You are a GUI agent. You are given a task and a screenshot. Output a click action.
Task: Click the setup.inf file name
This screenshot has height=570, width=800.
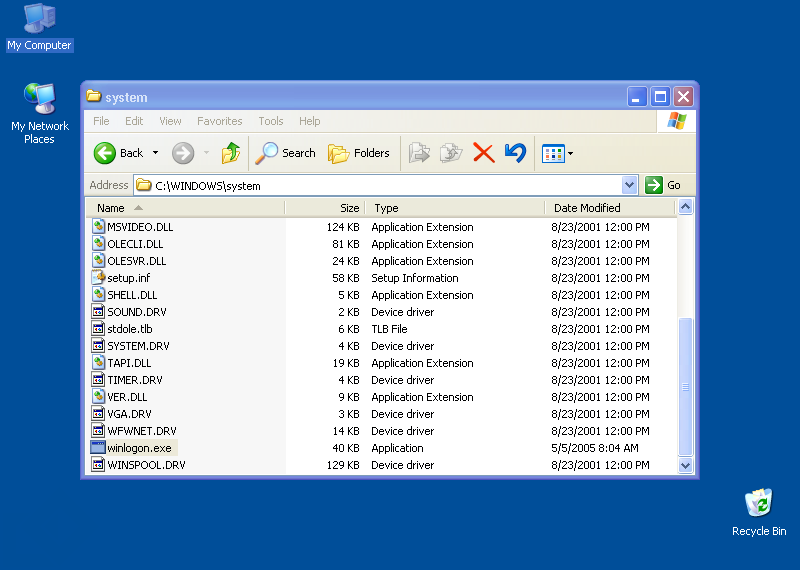coord(129,278)
